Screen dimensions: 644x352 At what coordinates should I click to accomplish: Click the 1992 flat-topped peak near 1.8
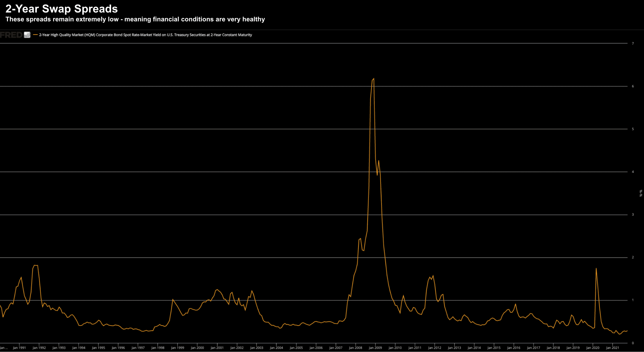[x=36, y=265]
